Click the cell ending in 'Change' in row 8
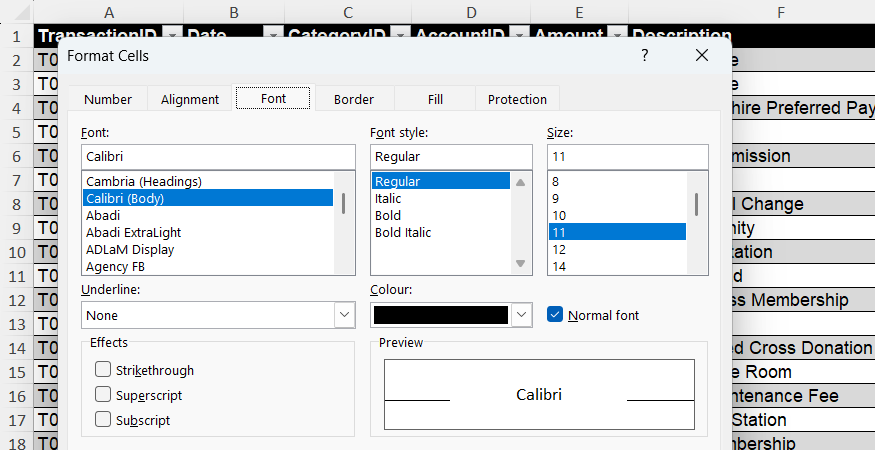 coord(803,204)
